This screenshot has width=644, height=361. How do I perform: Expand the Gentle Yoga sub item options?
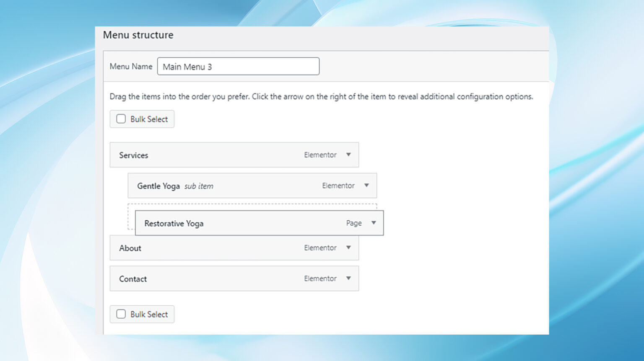tap(366, 186)
